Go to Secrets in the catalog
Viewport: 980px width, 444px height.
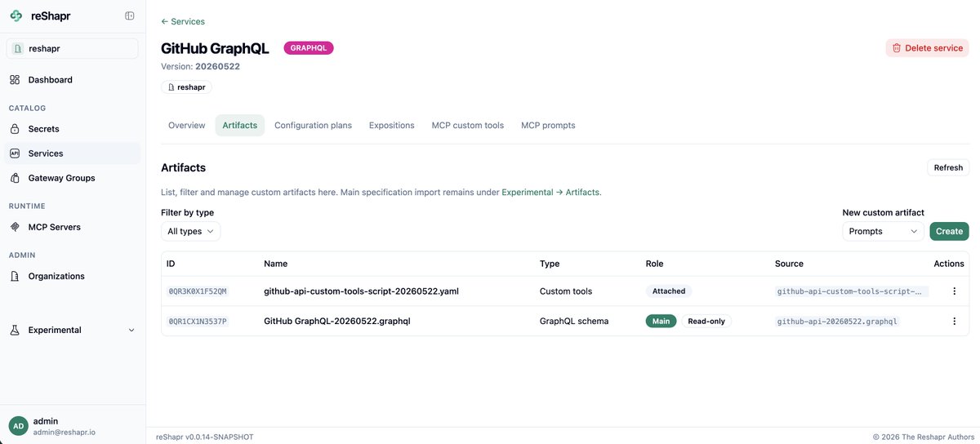(x=73, y=129)
